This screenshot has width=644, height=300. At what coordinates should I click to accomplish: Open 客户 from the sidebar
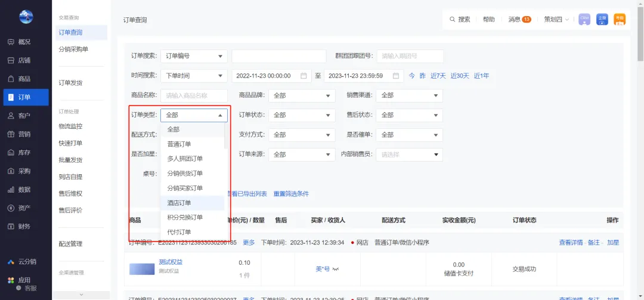tap(24, 116)
